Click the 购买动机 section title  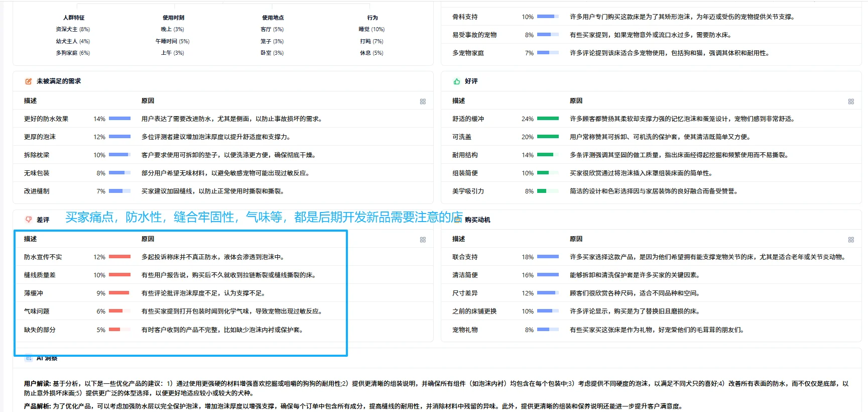(477, 220)
